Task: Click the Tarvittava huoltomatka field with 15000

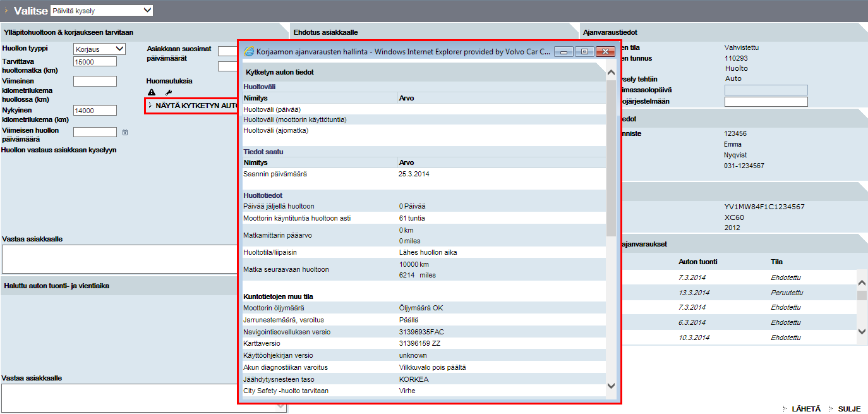Action: pos(95,61)
